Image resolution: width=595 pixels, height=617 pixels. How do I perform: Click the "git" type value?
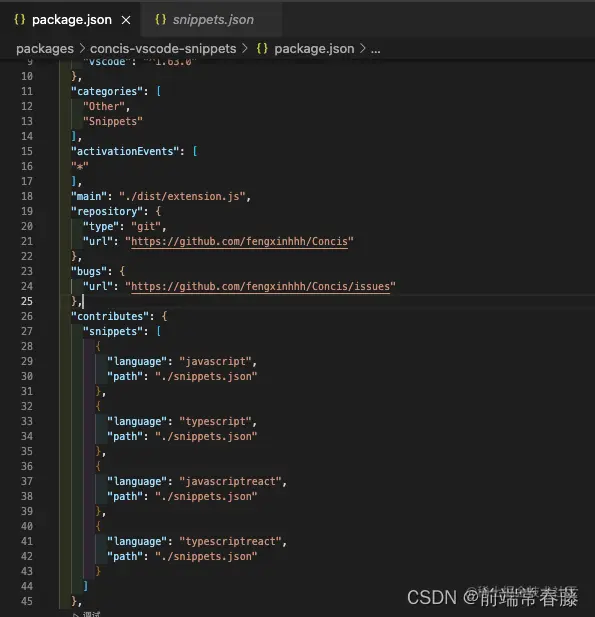point(146,226)
